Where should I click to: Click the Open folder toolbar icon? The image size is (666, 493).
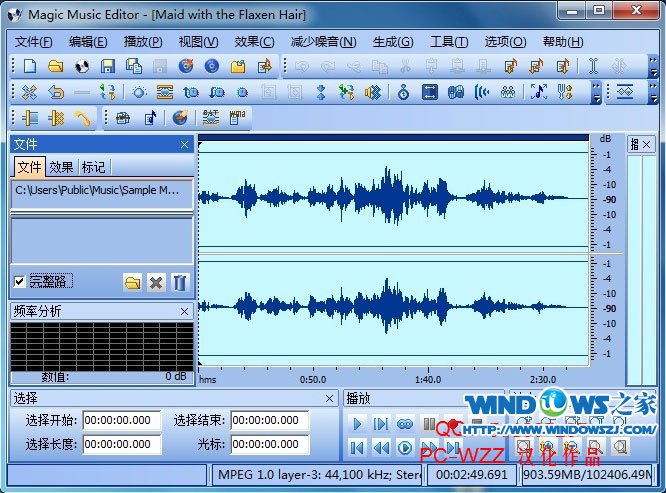(x=56, y=66)
